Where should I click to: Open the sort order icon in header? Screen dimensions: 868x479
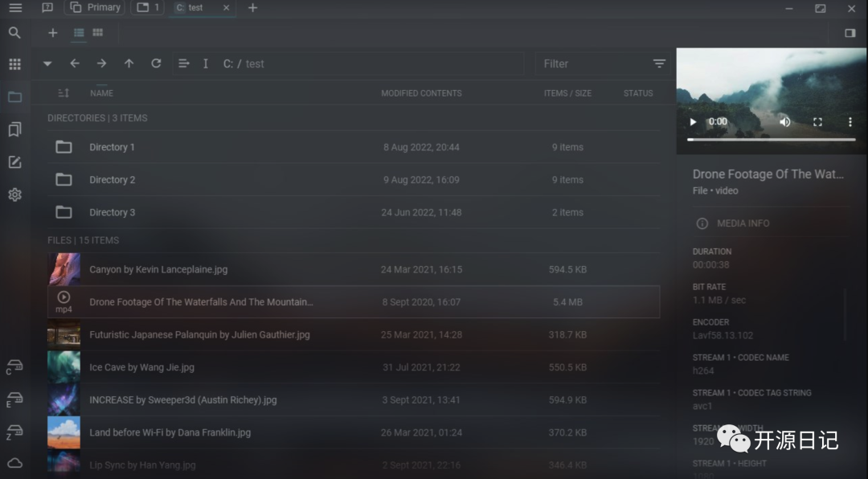coord(63,93)
